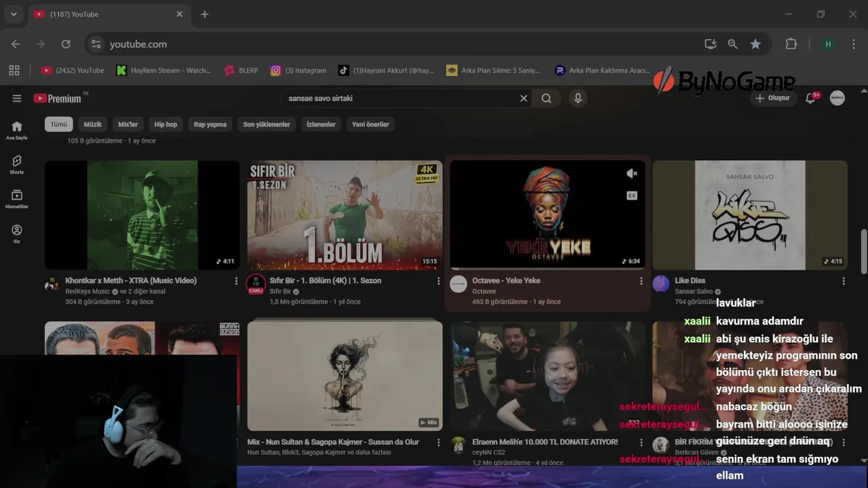
Task: Open options menu for Like Diss video
Action: click(x=844, y=281)
